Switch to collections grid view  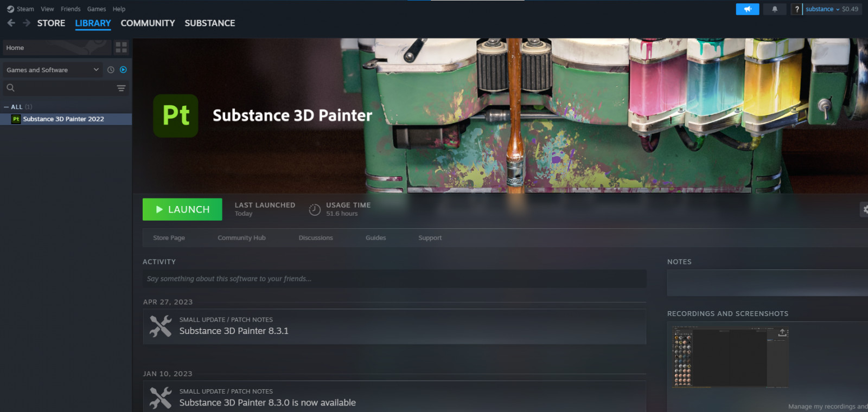pos(122,48)
